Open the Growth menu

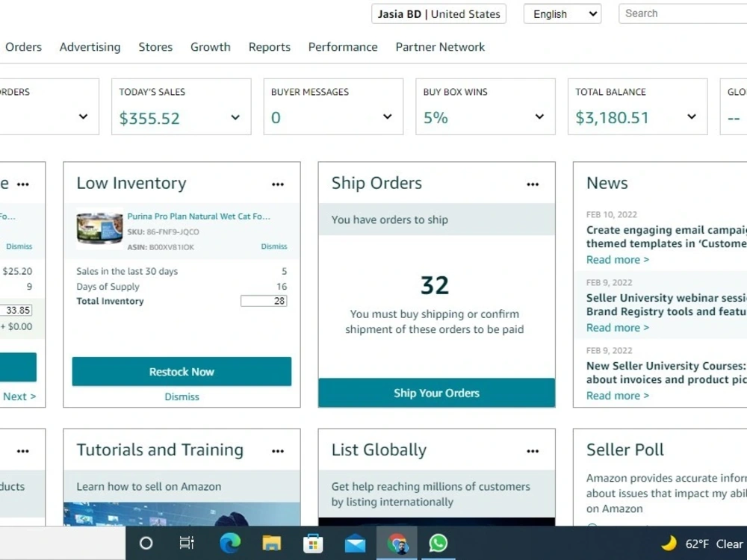coord(211,47)
